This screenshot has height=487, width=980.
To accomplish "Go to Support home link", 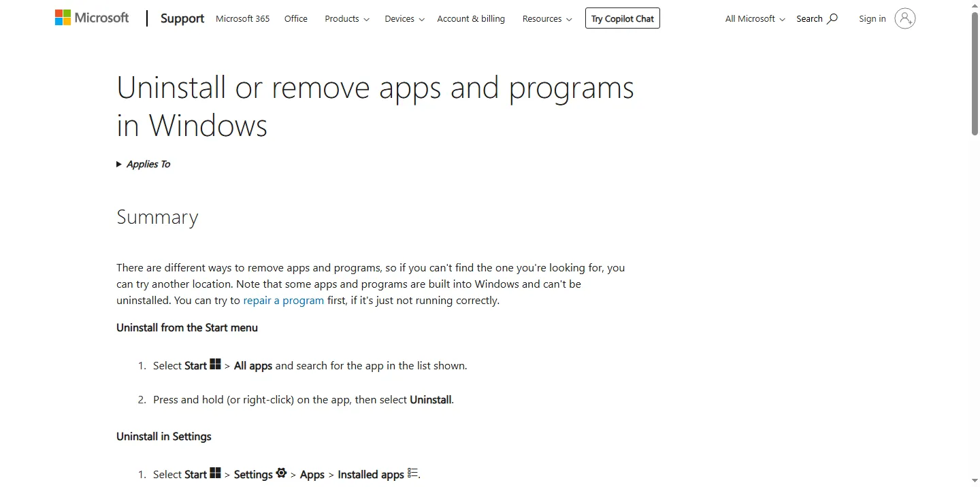I will tap(182, 18).
